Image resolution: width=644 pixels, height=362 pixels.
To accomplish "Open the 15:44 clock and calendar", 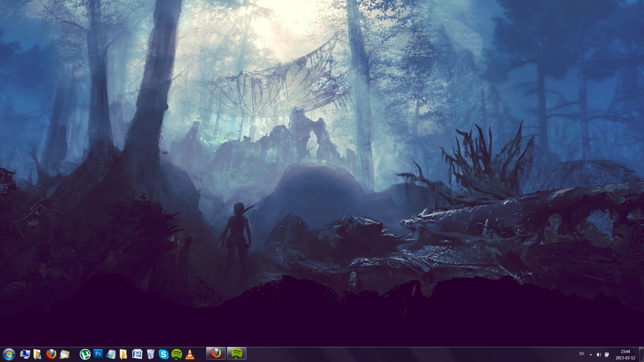I will point(625,355).
